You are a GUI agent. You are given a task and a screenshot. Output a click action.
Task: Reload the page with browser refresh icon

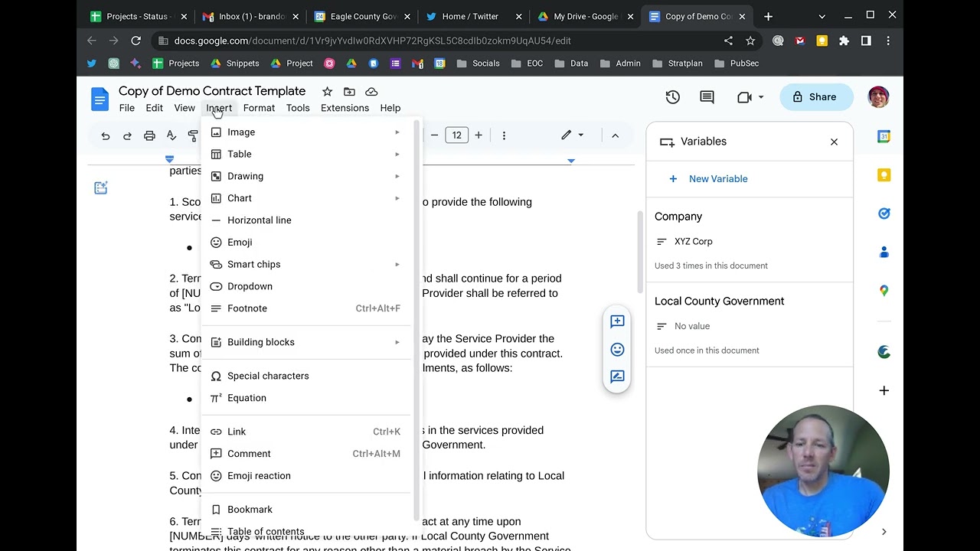click(x=136, y=41)
